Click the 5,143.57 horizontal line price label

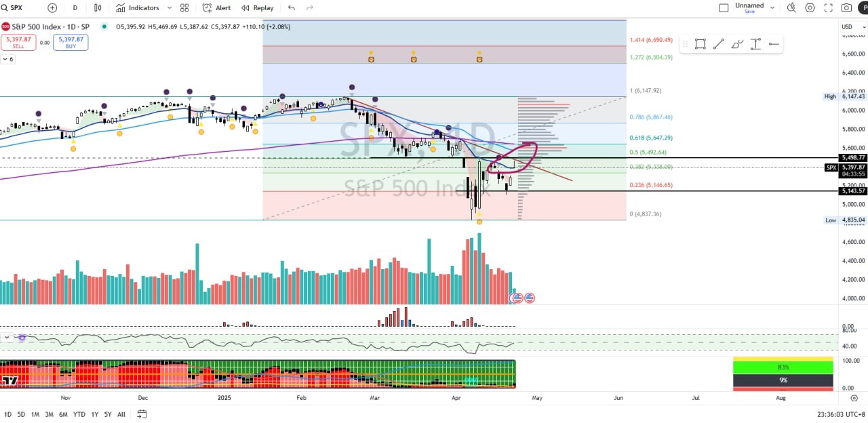click(853, 191)
